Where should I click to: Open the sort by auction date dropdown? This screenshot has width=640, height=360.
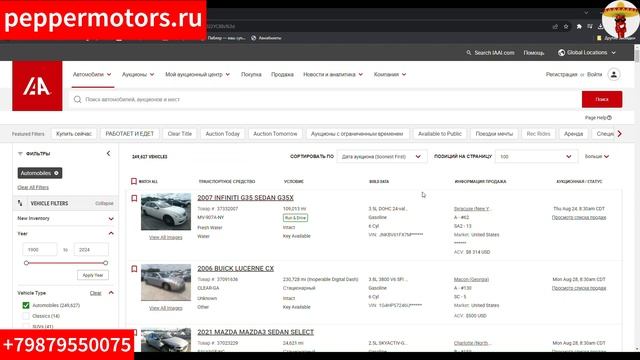382,157
